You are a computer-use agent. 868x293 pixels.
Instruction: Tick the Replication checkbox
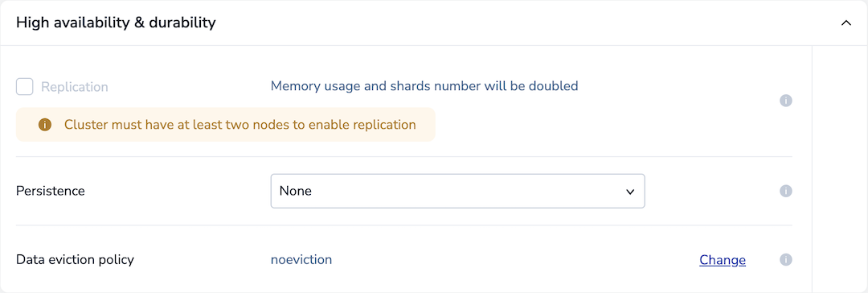point(24,87)
